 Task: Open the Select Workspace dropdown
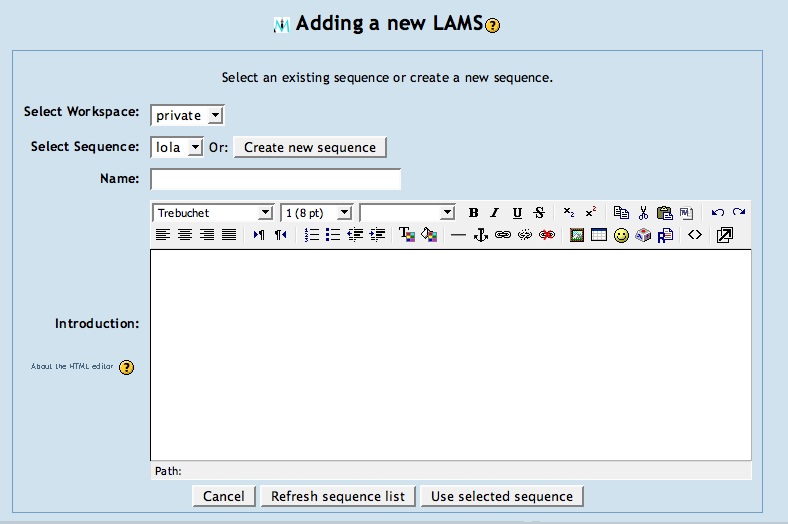pos(187,116)
